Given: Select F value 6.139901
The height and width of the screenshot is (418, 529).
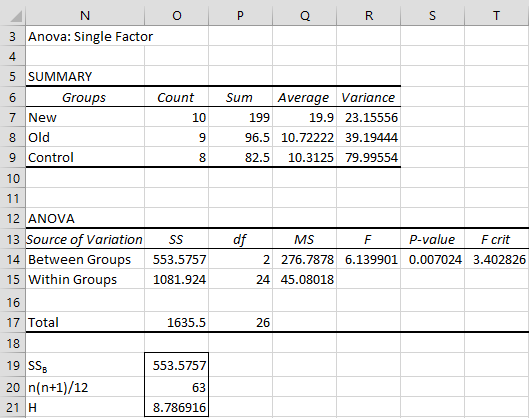Looking at the screenshot, I should point(368,259).
